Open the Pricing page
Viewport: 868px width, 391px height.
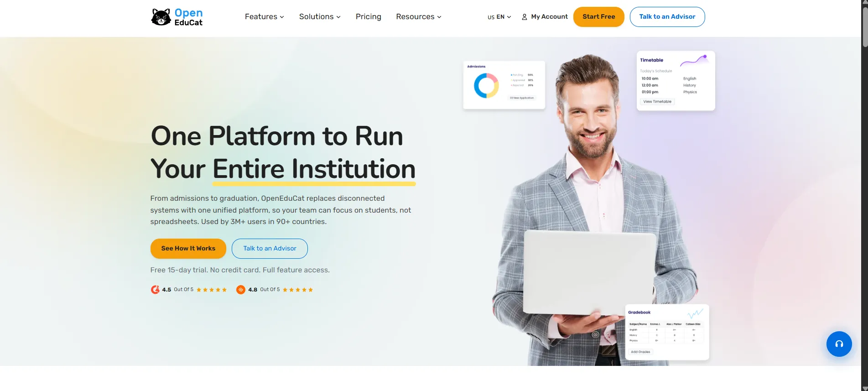click(x=369, y=17)
